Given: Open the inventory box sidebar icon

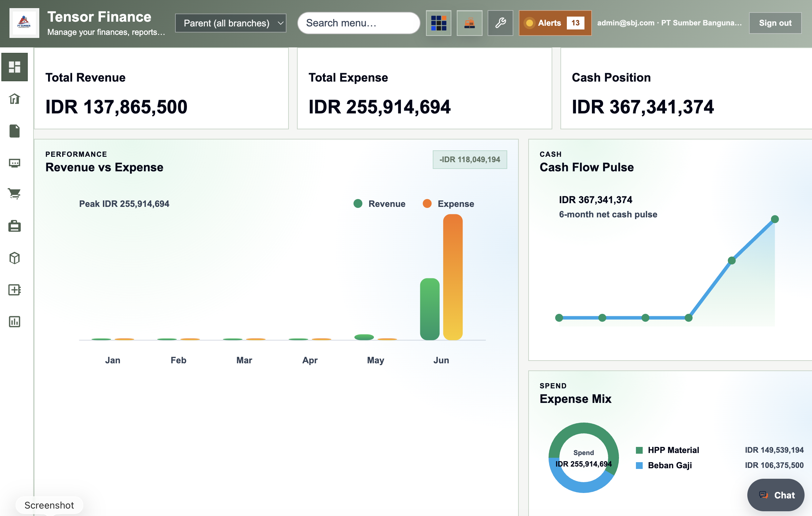Looking at the screenshot, I should tap(15, 258).
